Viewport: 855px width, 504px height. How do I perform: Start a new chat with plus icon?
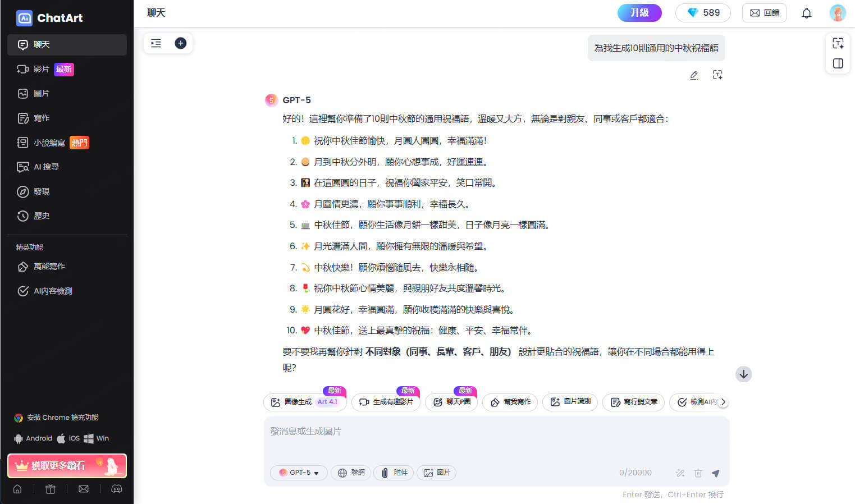(180, 43)
